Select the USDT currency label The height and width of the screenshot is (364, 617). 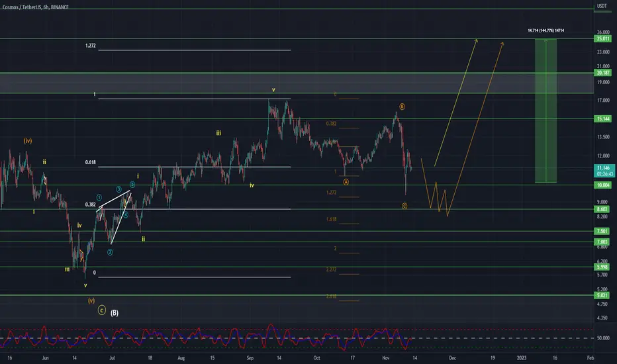[602, 7]
